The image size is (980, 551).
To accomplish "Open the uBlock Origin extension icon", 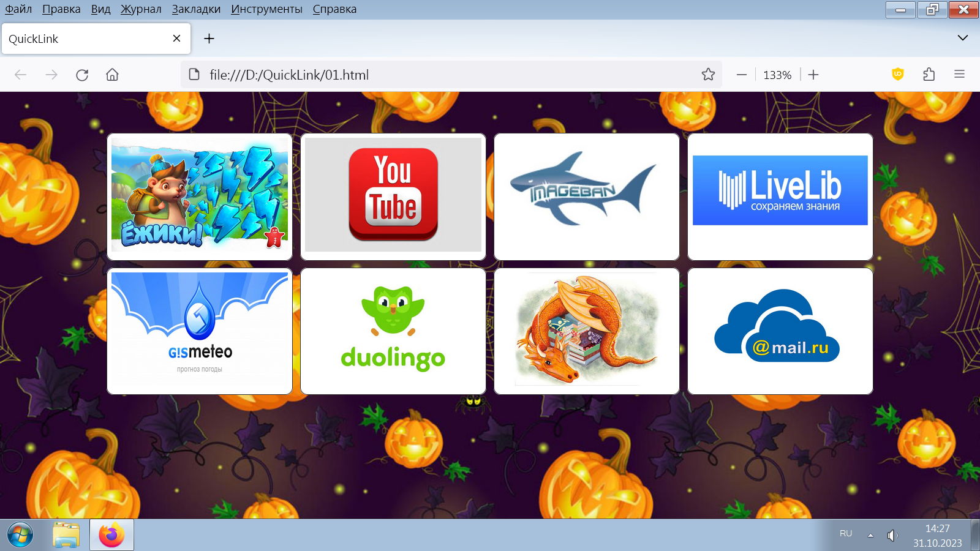I will (x=897, y=75).
